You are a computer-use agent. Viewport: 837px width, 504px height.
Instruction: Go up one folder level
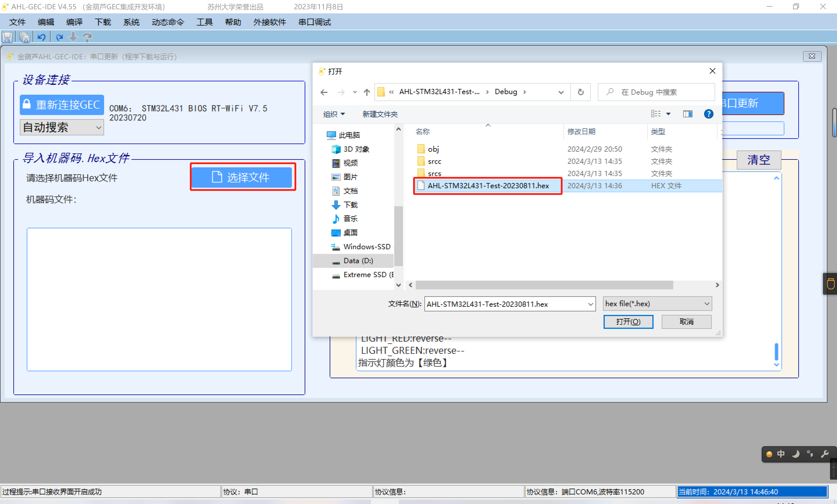click(x=367, y=92)
